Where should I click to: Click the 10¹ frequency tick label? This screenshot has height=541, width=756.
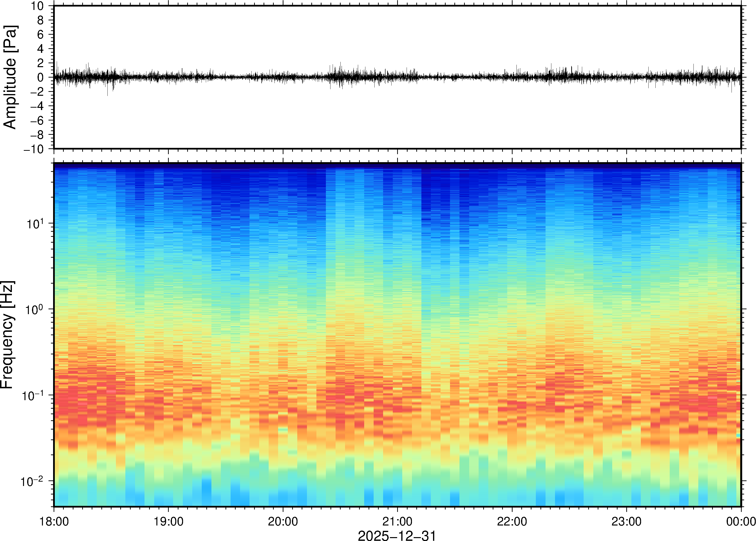pyautogui.click(x=35, y=224)
